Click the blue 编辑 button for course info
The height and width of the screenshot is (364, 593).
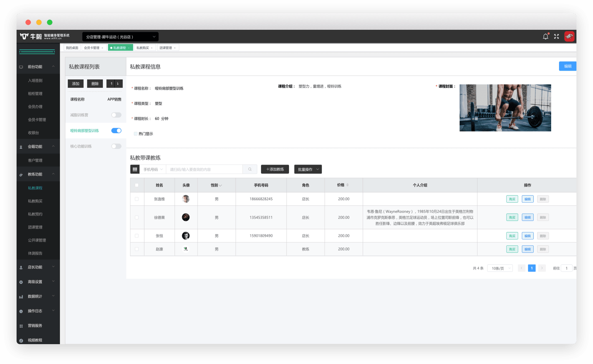click(x=568, y=66)
